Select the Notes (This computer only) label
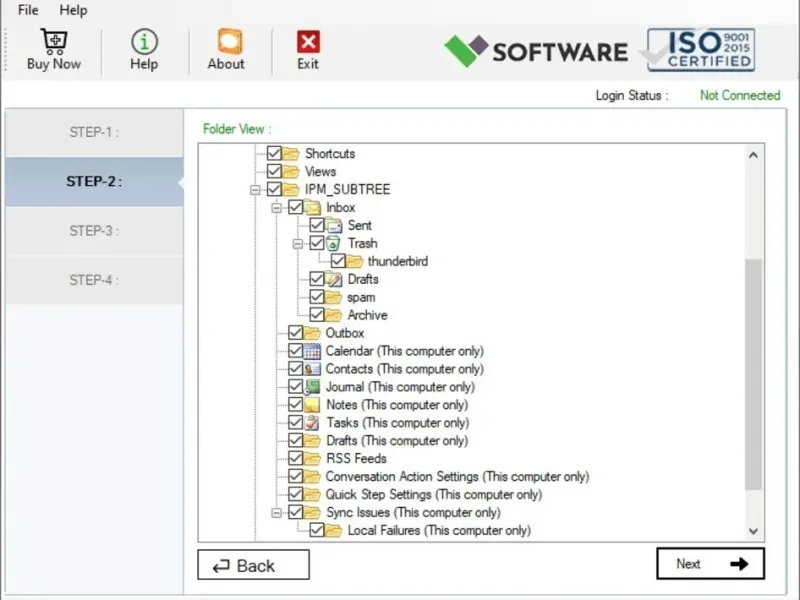This screenshot has height=600, width=800. [397, 405]
